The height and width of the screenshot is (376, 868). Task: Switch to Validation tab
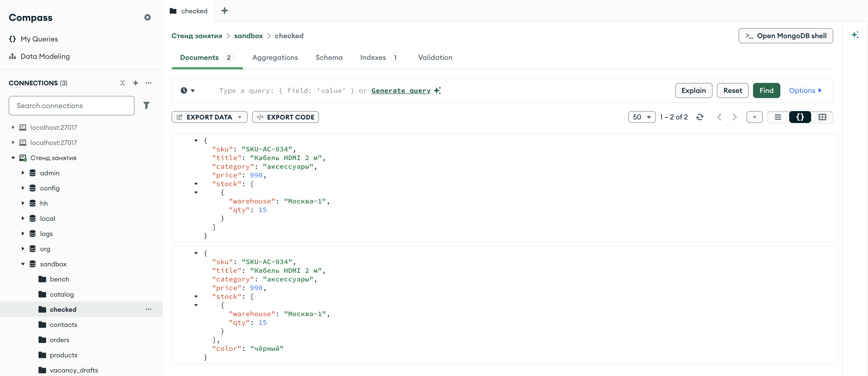435,57
